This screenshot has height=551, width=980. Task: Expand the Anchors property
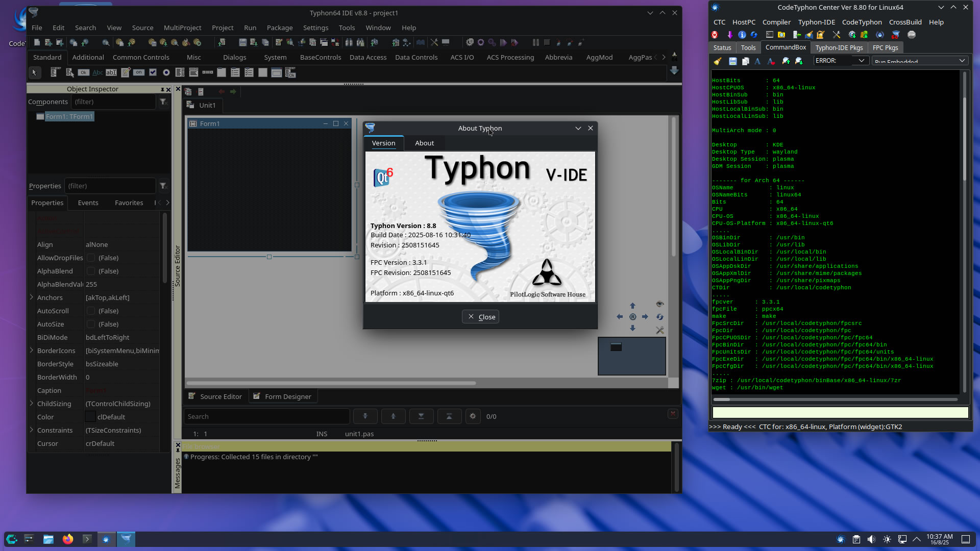[32, 297]
